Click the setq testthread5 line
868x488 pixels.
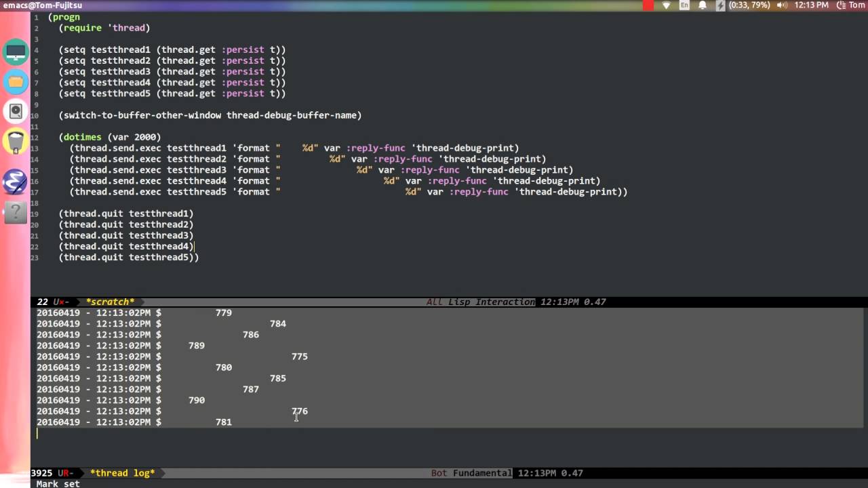(x=172, y=94)
